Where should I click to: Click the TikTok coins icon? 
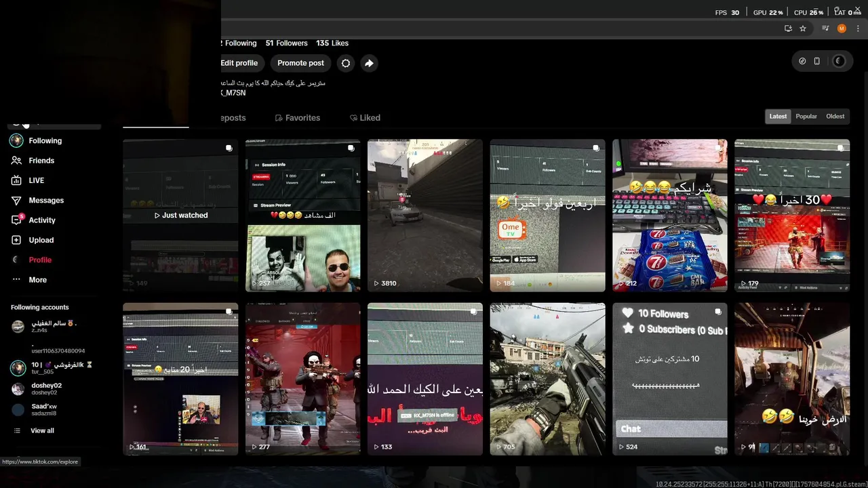point(802,61)
